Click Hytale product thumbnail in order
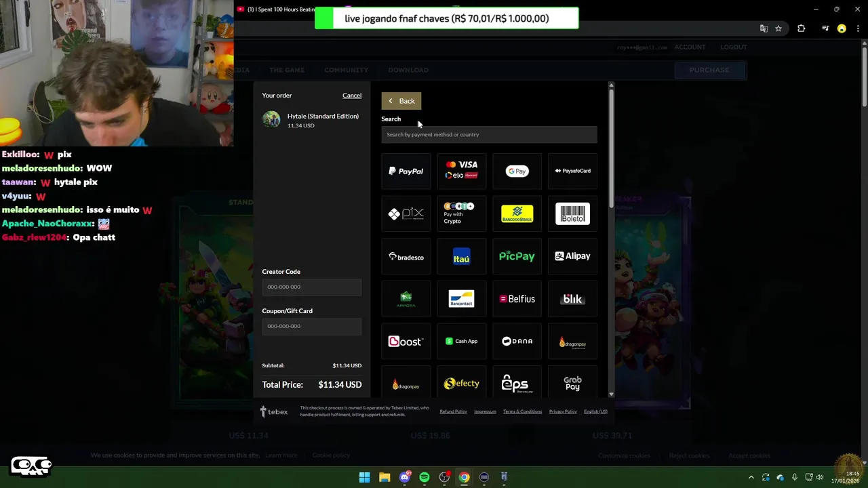The width and height of the screenshot is (868, 488). tap(271, 119)
